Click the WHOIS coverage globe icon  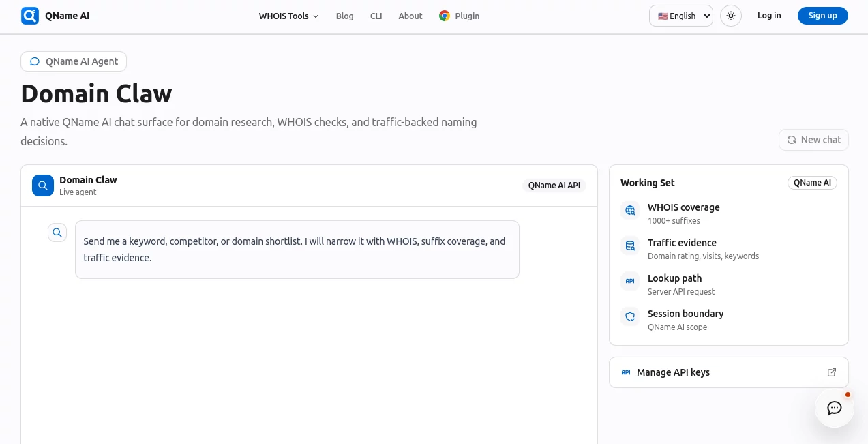pos(631,210)
